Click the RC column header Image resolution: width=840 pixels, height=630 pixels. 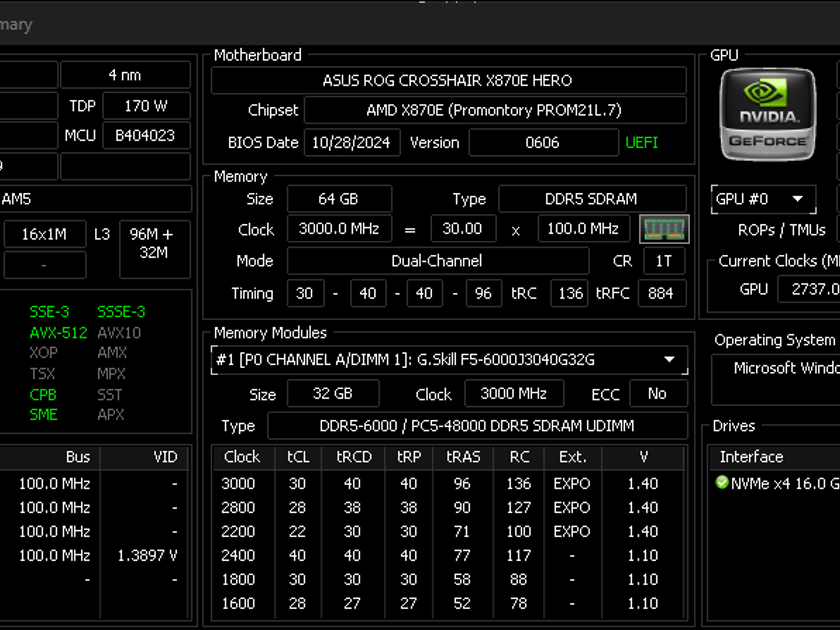coord(519,457)
